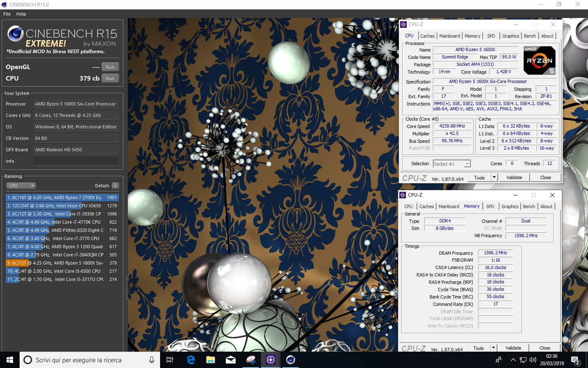Click the Core Speed value 4239.88 MHz
Screen dimensions: 588x368
(452, 126)
